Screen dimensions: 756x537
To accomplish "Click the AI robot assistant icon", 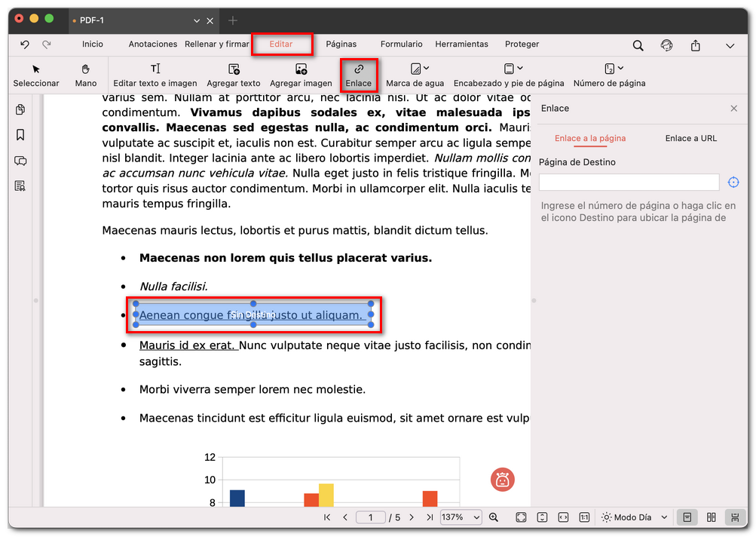I will click(502, 480).
